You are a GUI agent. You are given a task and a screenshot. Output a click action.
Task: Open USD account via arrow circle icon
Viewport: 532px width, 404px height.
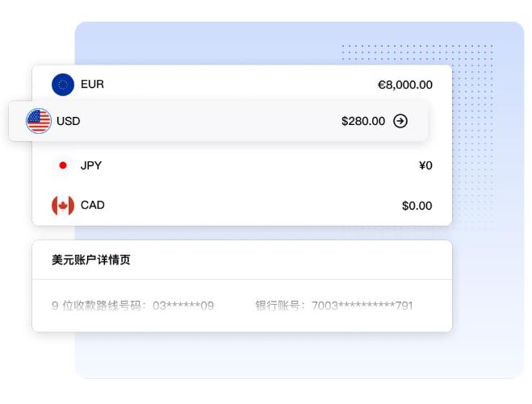point(400,121)
